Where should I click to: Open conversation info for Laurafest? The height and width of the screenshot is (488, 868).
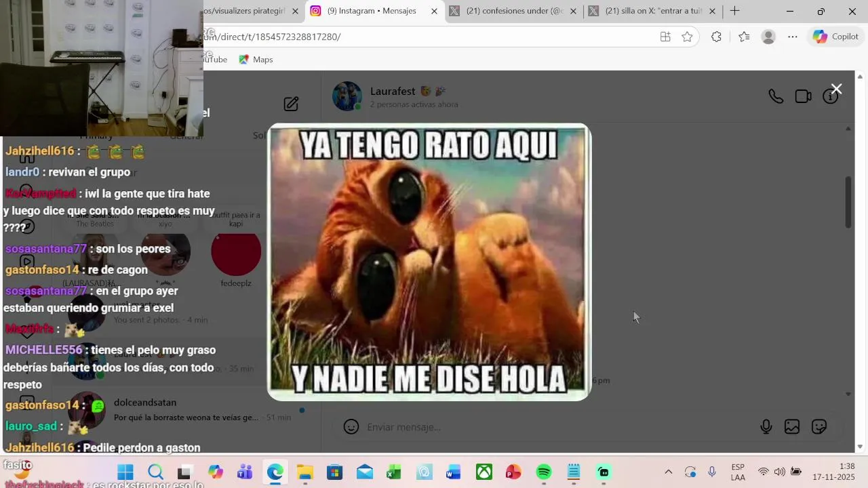(830, 96)
